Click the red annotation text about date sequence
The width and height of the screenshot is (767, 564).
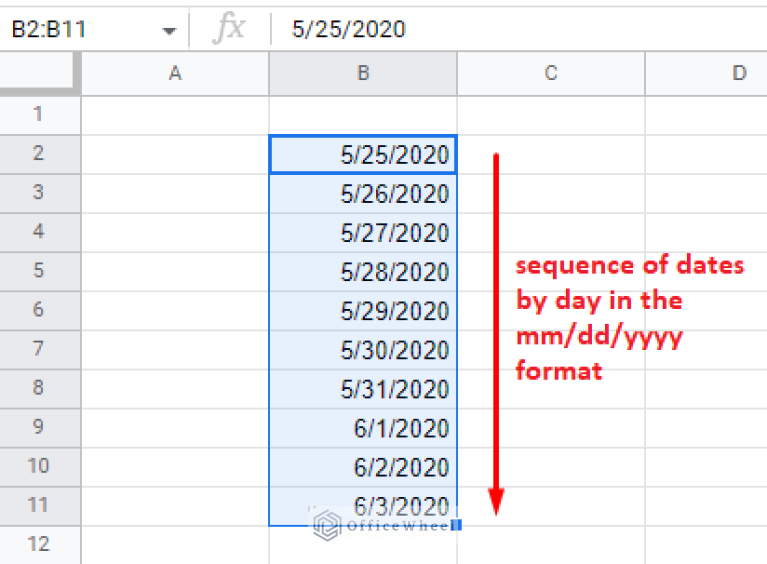pos(629,318)
